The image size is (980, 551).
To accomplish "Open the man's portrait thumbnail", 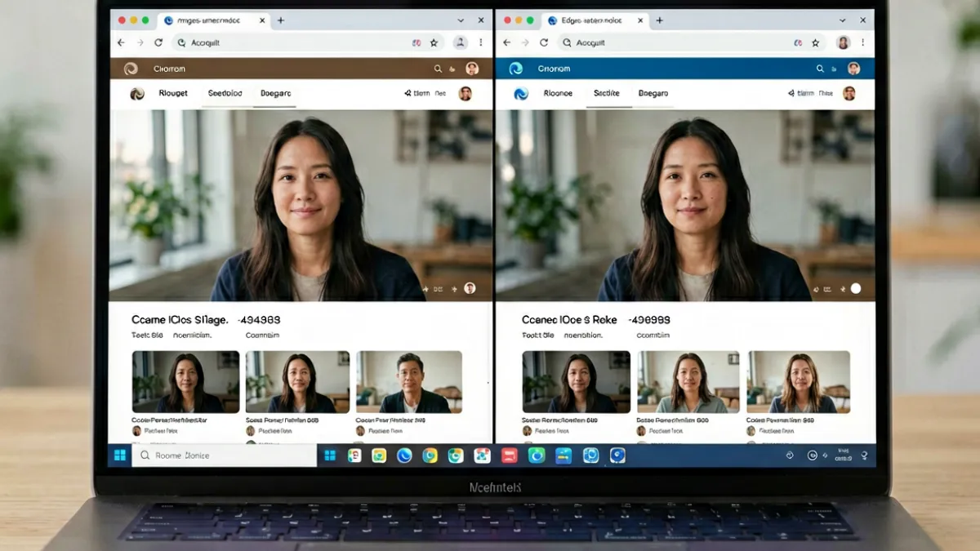I will [x=409, y=382].
